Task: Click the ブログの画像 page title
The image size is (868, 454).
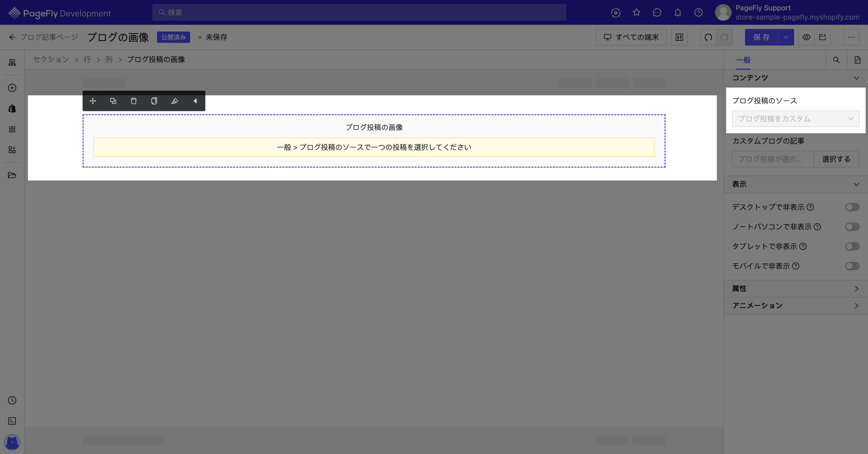Action: [x=118, y=37]
